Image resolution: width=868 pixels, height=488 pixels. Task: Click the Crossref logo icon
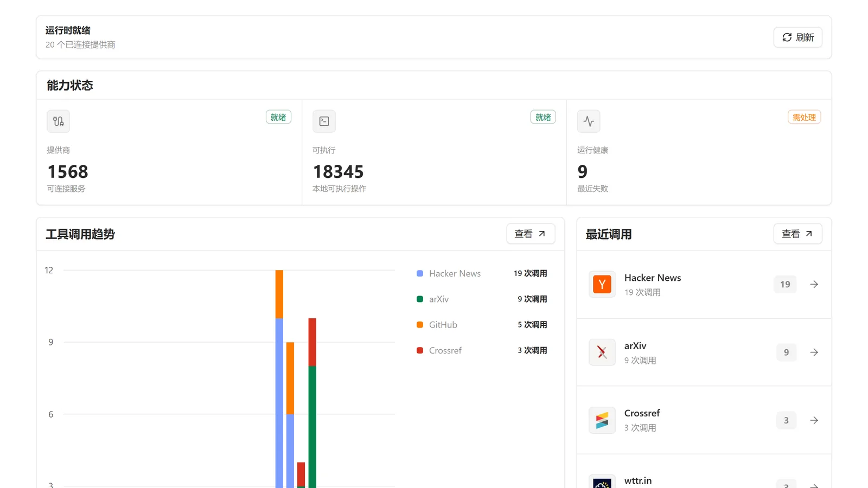pos(602,420)
